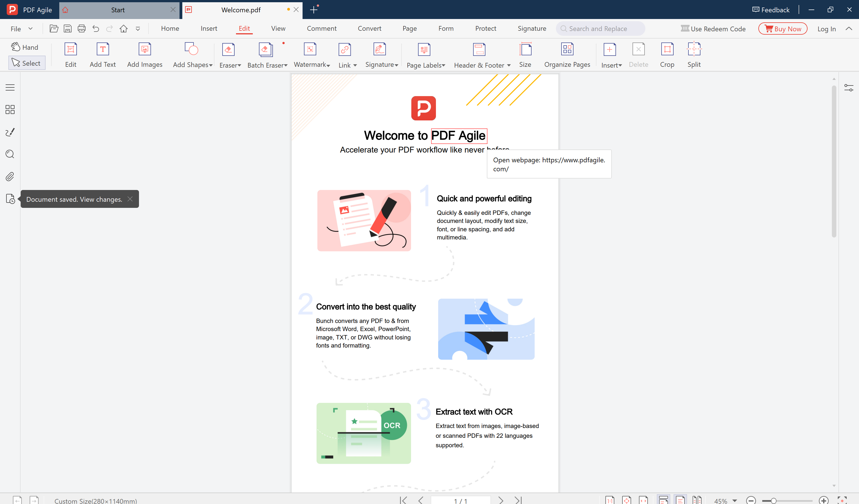Expand the Batch Eraser dropdown
859x504 pixels.
286,65
